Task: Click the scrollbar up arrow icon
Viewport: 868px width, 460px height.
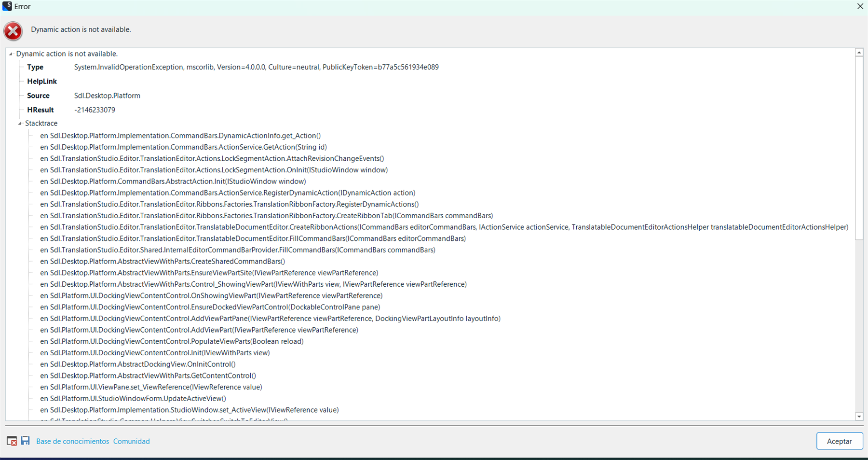Action: [859, 52]
